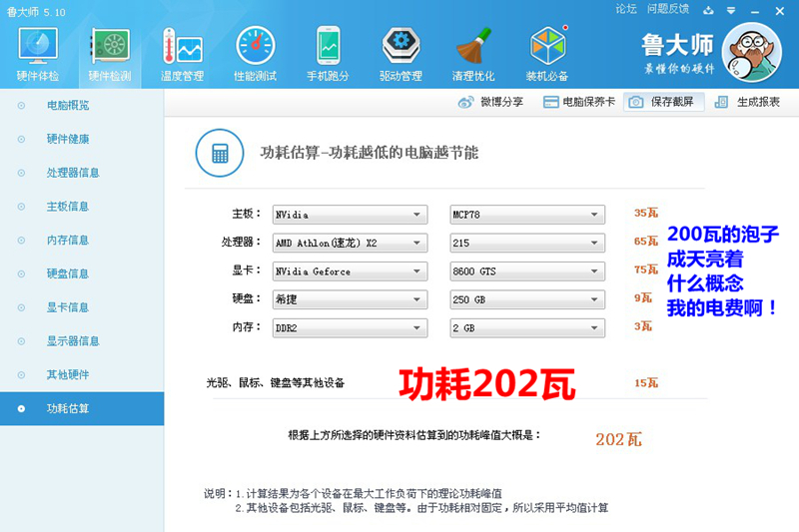Click the download tray icon in title bar
This screenshot has width=799, height=532.
[x=708, y=10]
